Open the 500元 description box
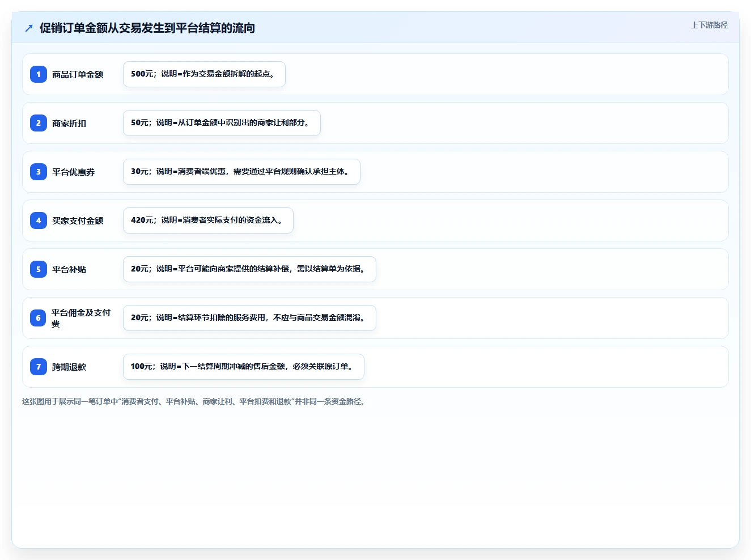This screenshot has height=560, width=751. coord(204,74)
